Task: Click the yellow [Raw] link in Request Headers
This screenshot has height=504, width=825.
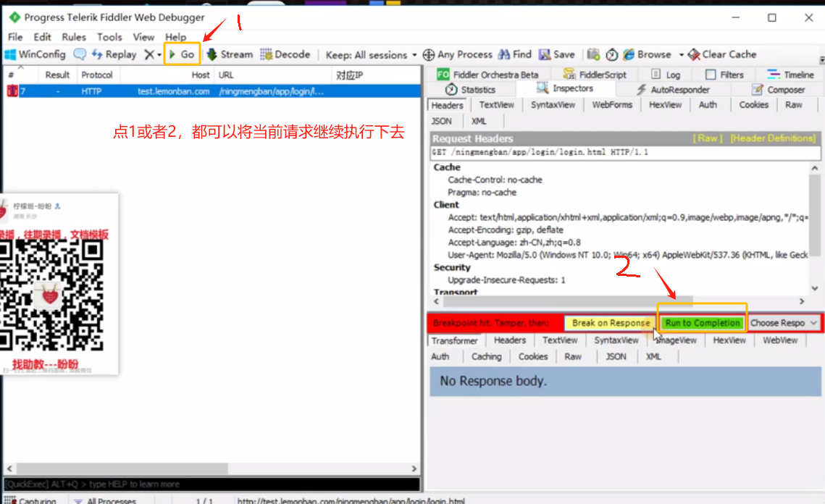Action: [x=707, y=138]
